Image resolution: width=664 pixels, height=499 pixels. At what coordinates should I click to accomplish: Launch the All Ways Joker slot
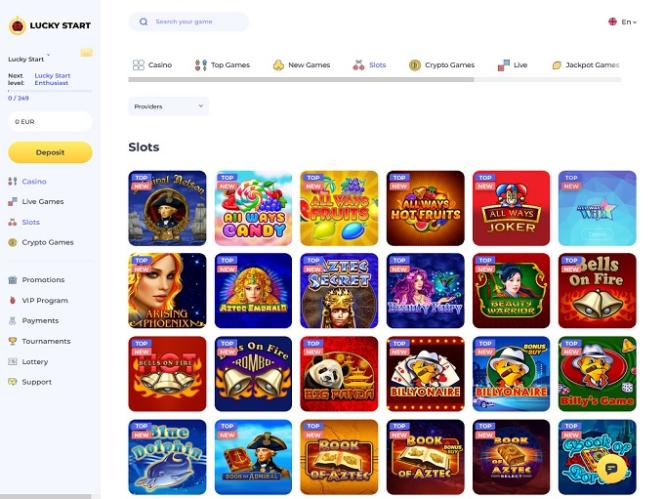[x=511, y=208]
